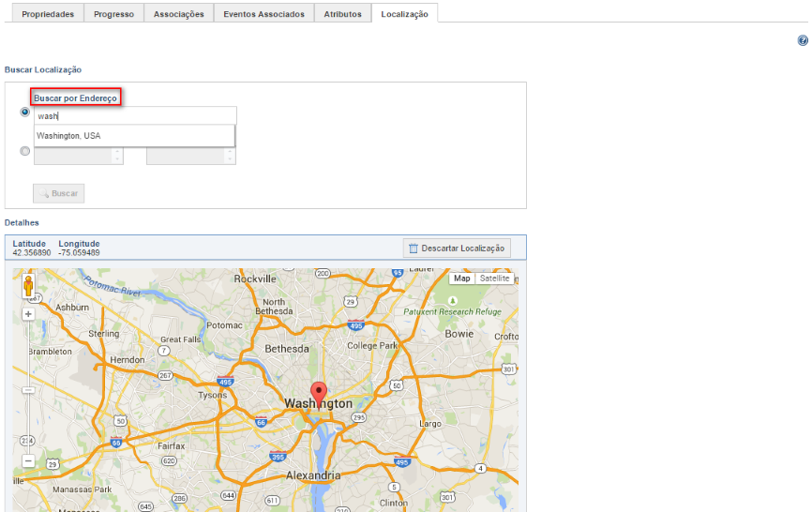Image resolution: width=812 pixels, height=512 pixels.
Task: Click the Rockville label on the map
Action: coord(255,279)
